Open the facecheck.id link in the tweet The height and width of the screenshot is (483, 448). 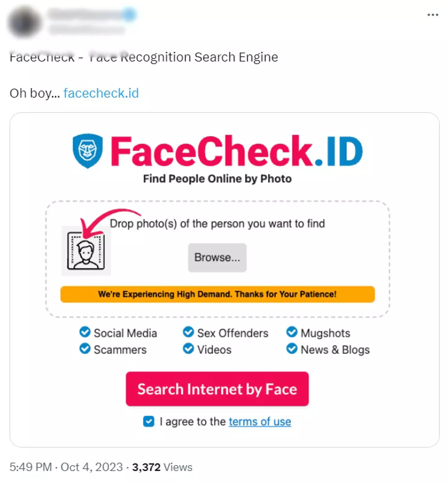tap(101, 93)
